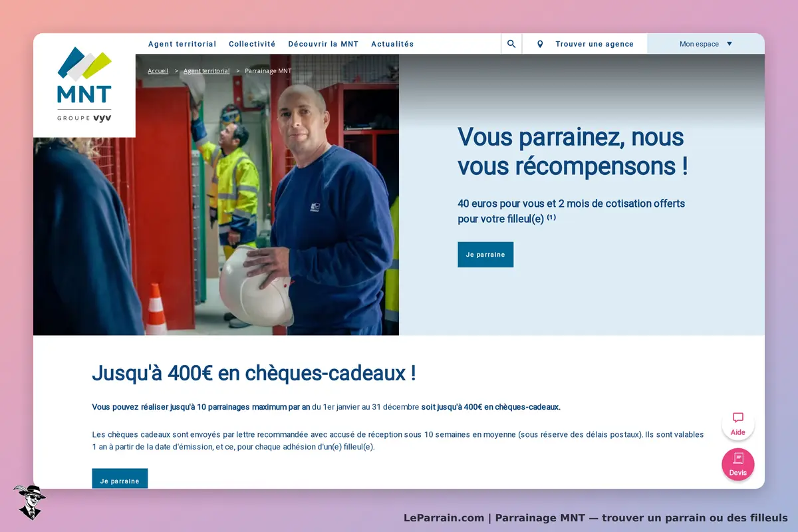Click the MNT Groupe VYV logo

84,85
